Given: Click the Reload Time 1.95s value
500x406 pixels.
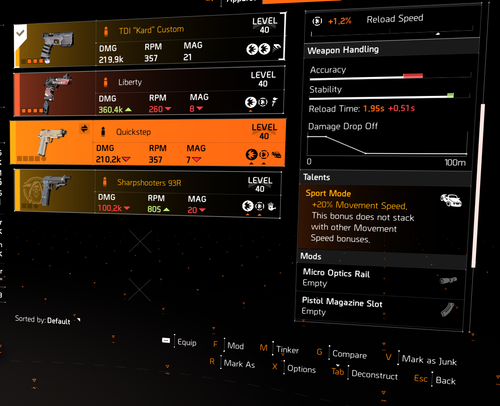Looking at the screenshot, I should (374, 109).
